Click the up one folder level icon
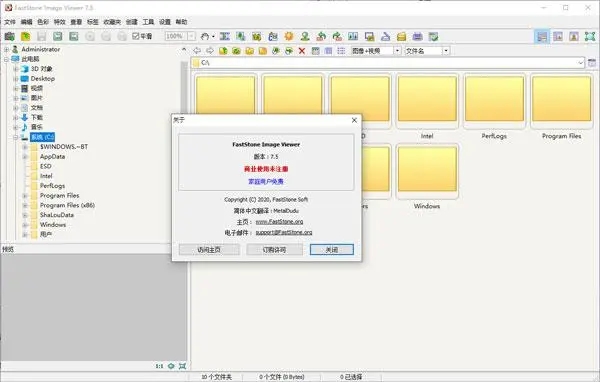 (x=223, y=51)
